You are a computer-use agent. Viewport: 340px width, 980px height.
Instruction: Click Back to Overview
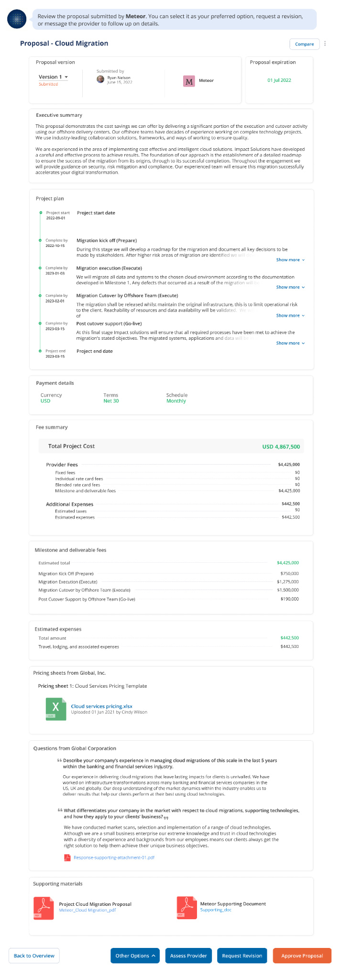pyautogui.click(x=34, y=956)
